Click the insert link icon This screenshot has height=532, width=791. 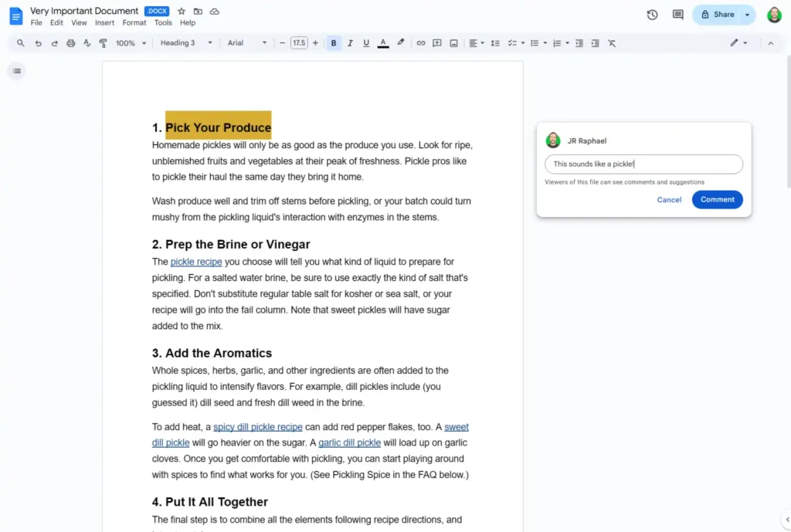pos(421,43)
